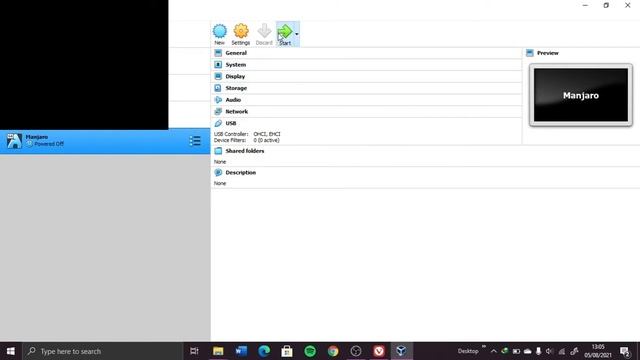
Task: Click the Storage section heading
Action: pyautogui.click(x=236, y=88)
